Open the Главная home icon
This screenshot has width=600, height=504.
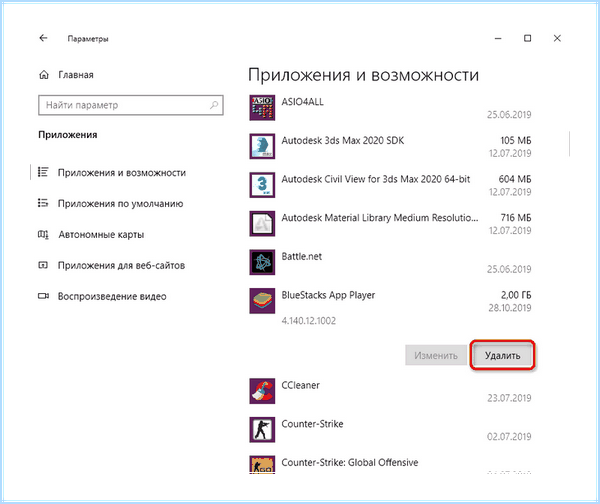coord(44,75)
